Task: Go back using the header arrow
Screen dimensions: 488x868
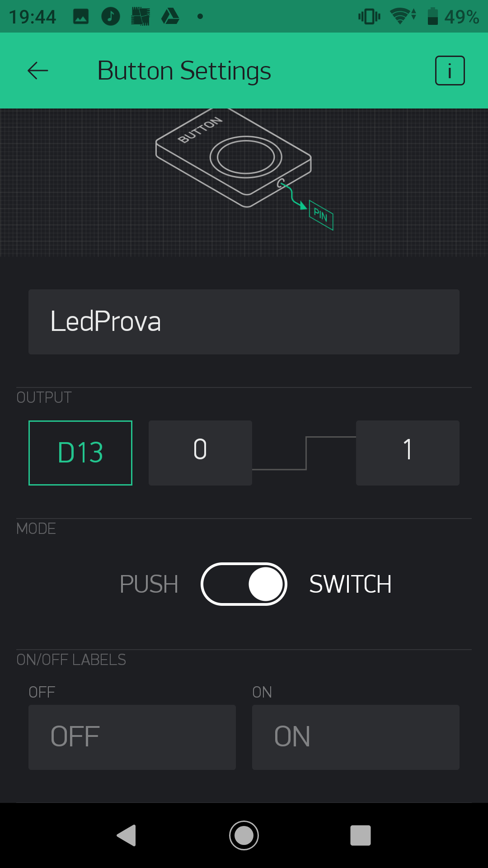Action: (x=38, y=71)
